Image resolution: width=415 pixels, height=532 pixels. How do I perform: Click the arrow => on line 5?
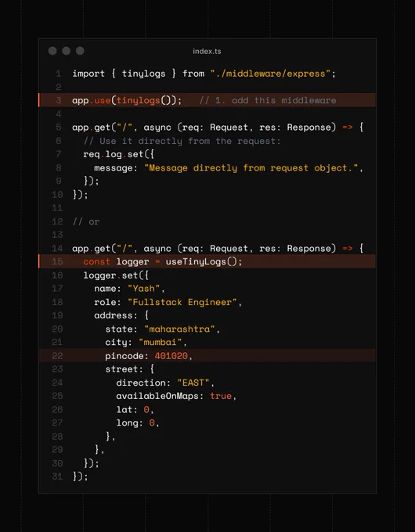(348, 128)
